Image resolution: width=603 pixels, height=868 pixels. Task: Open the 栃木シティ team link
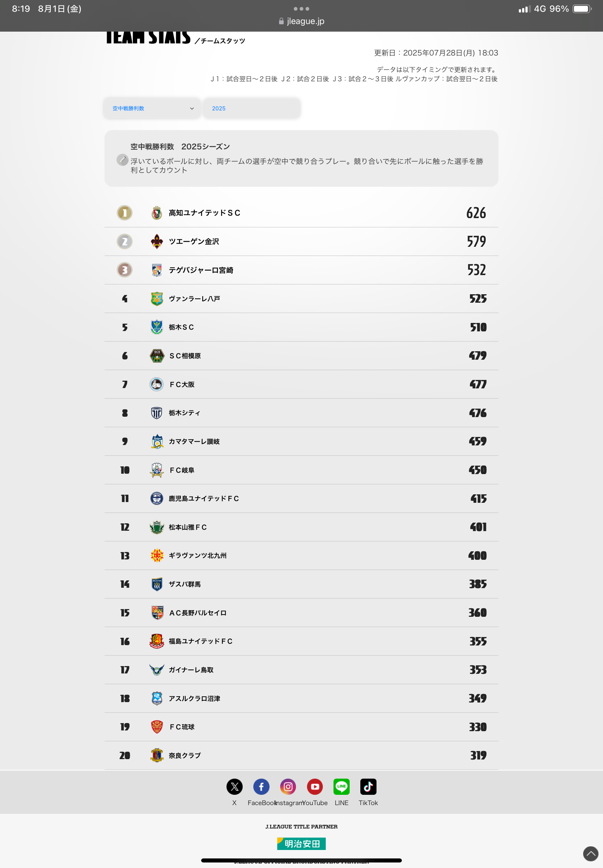(184, 413)
